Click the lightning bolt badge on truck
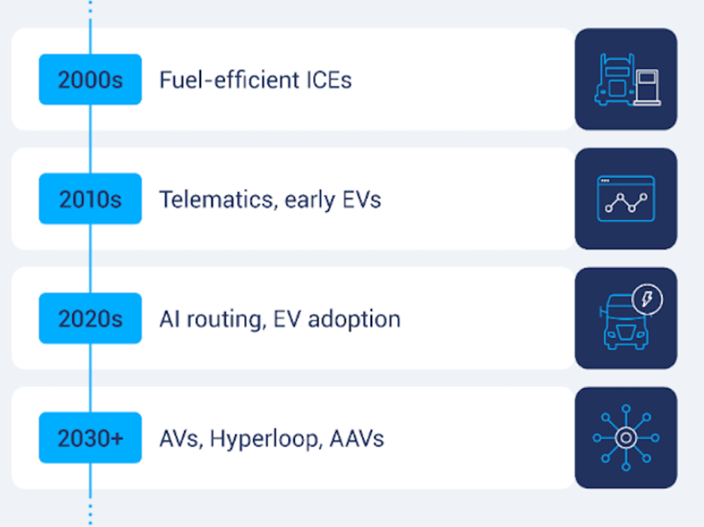 pos(647,299)
